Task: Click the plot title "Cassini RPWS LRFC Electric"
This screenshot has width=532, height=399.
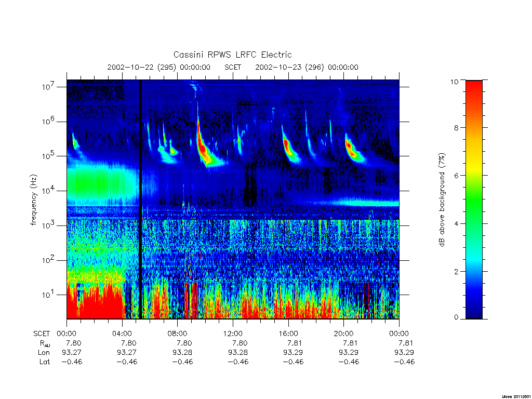Action: coord(232,55)
